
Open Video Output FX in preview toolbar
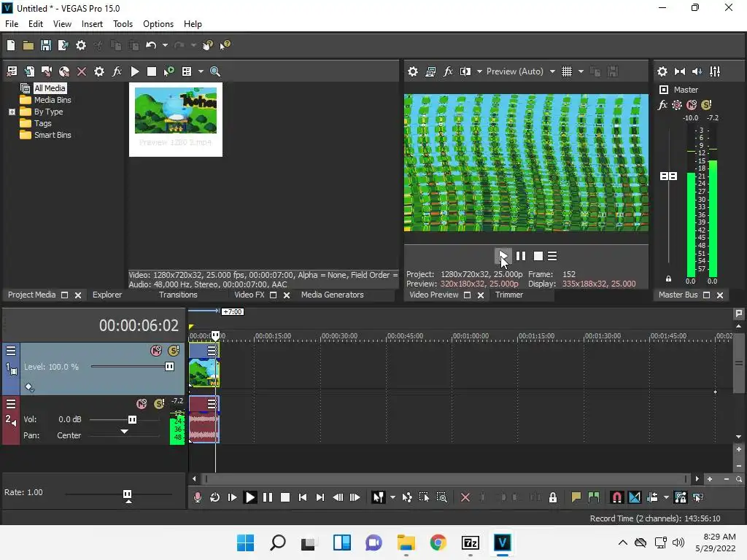point(448,71)
